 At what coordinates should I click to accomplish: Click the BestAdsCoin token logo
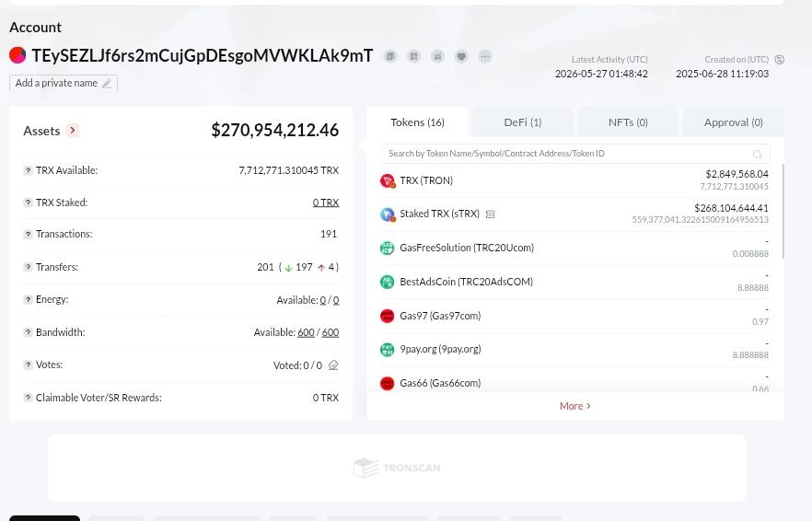pyautogui.click(x=388, y=282)
